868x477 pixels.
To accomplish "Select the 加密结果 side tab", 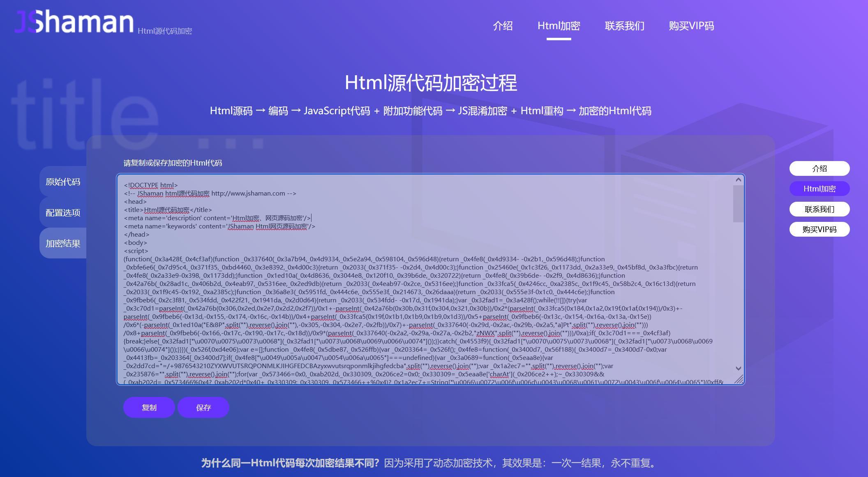I will tap(63, 243).
